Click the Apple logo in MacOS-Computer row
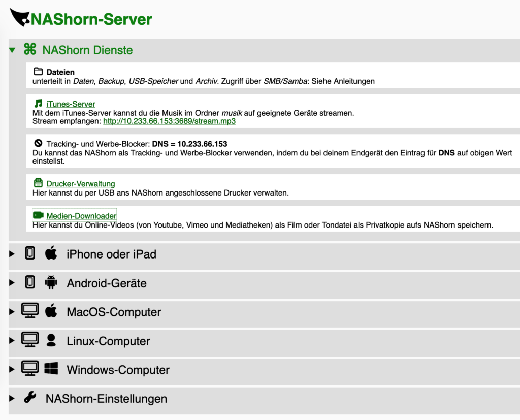This screenshot has width=520, height=420. pyautogui.click(x=51, y=310)
